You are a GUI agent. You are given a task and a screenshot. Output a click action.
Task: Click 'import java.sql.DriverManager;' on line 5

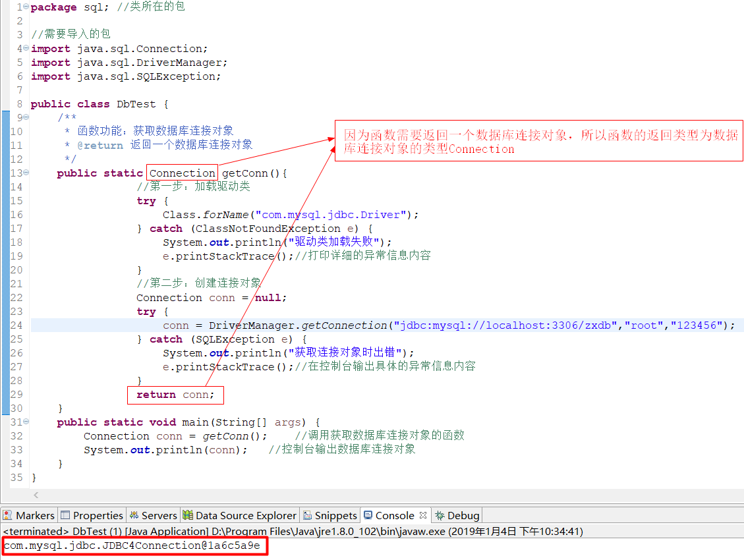tap(129, 63)
